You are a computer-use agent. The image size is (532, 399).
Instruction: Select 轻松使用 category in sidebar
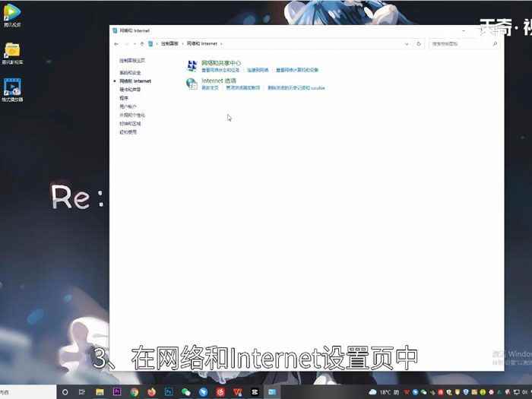[128, 132]
